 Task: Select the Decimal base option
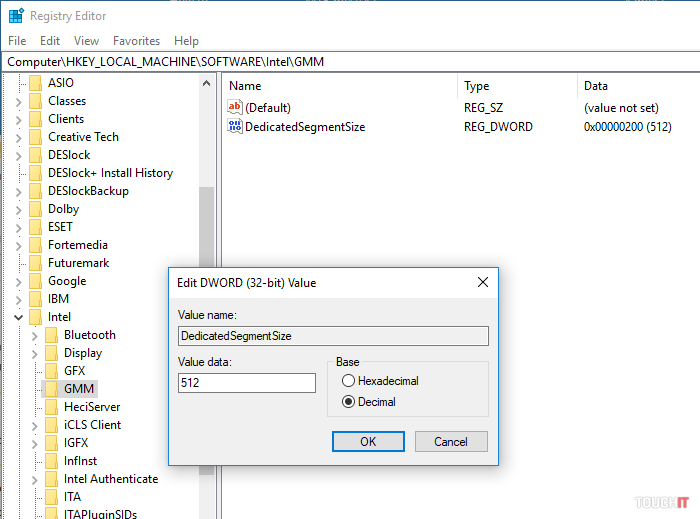(x=349, y=402)
